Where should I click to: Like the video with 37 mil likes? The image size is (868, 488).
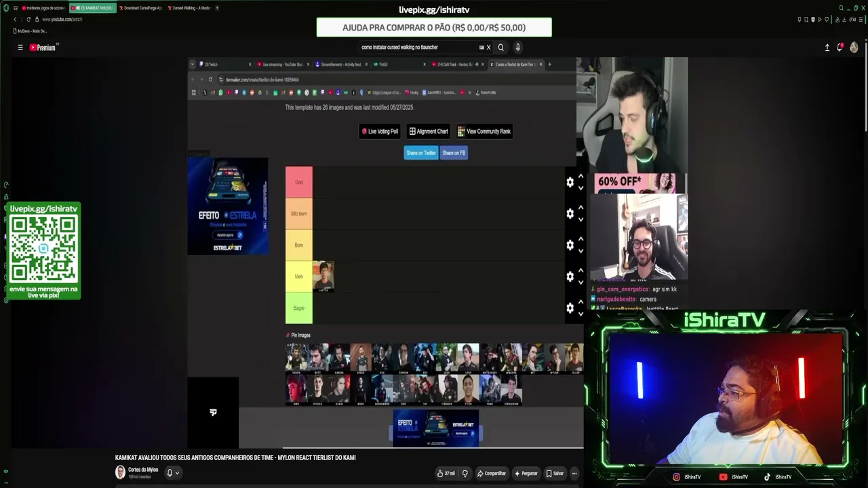446,474
